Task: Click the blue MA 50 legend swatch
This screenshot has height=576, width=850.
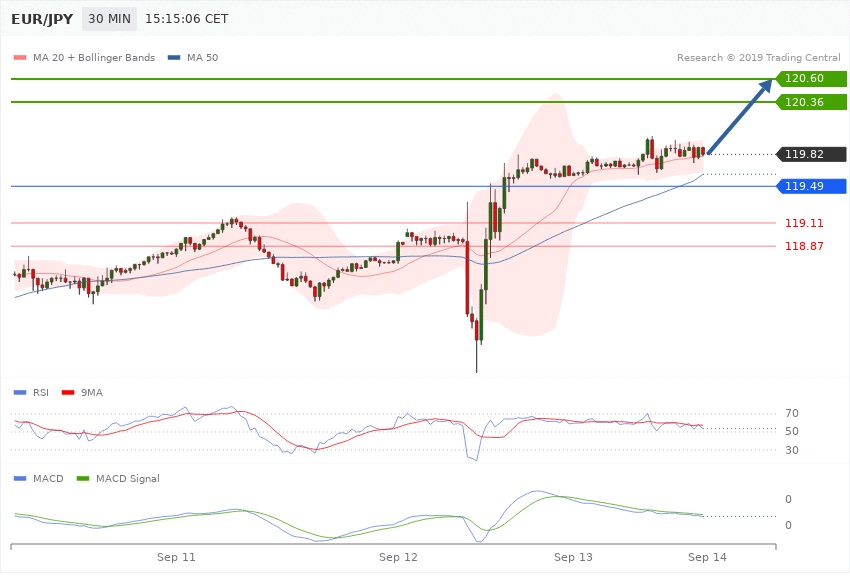Action: pyautogui.click(x=174, y=57)
